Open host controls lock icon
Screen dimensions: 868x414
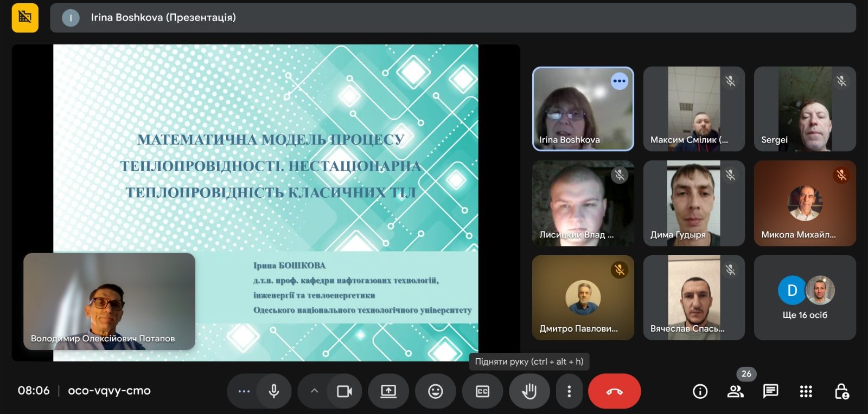pos(841,391)
